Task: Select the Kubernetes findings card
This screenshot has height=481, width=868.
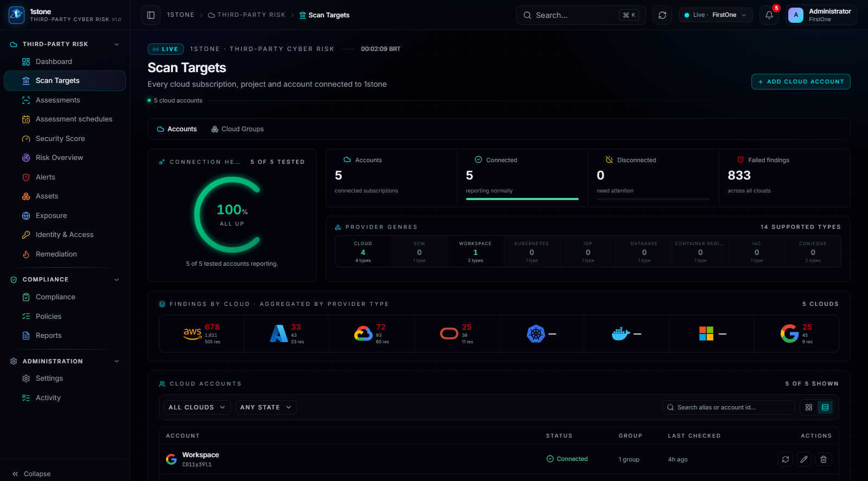Action: click(x=541, y=334)
